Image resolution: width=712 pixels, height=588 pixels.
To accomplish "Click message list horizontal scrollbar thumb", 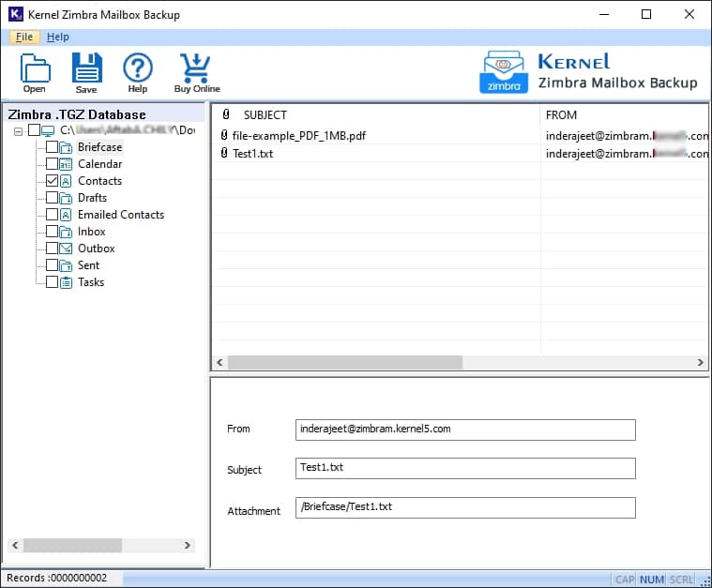I will (344, 362).
